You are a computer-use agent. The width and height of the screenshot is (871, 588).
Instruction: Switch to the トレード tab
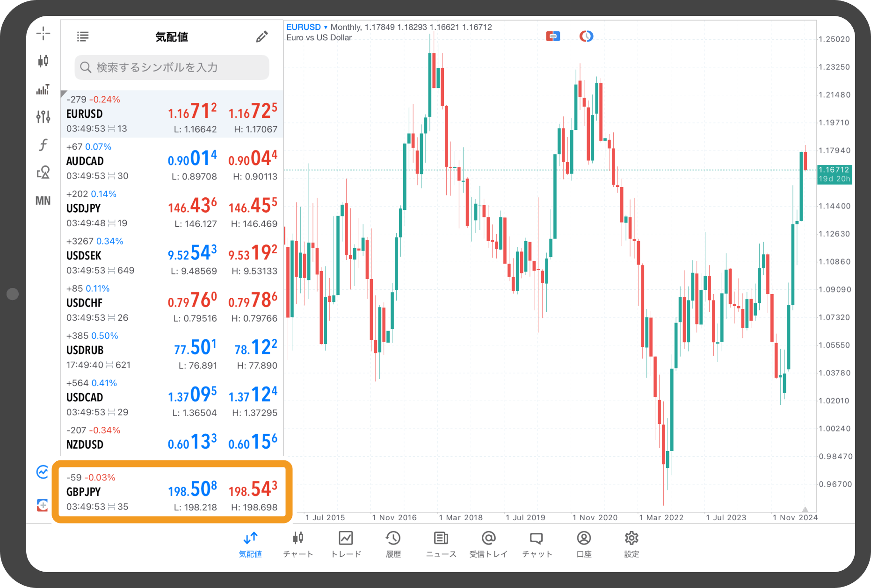346,545
